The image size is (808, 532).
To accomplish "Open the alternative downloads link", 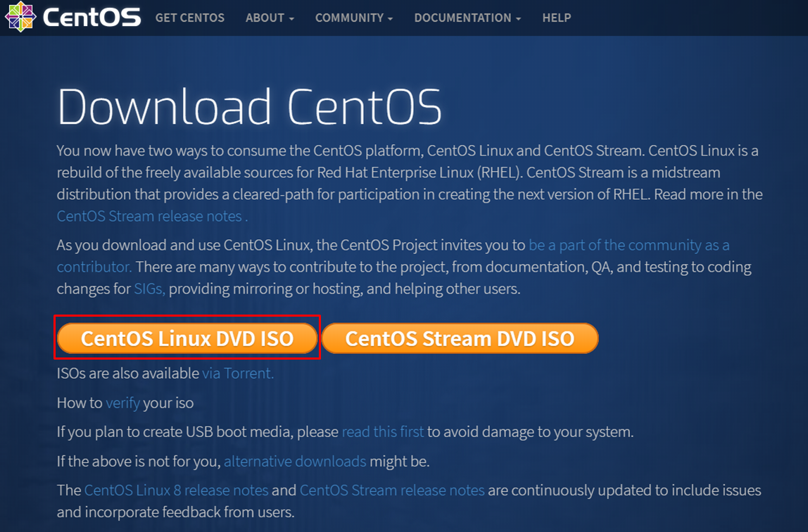I will tap(295, 461).
